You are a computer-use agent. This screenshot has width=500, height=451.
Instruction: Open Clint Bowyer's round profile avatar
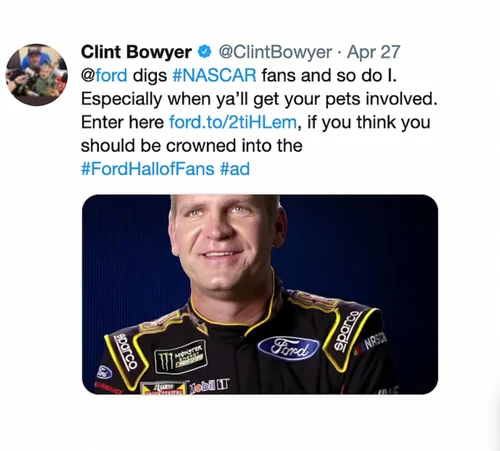point(37,75)
